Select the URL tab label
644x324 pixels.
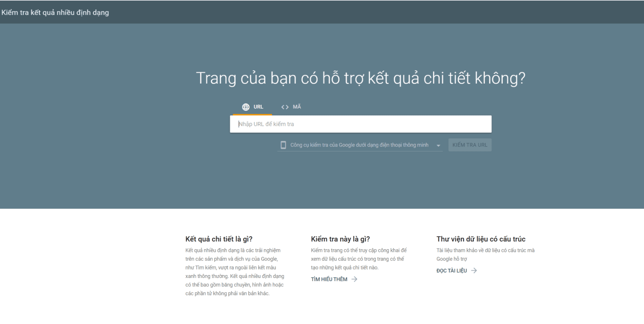click(258, 107)
